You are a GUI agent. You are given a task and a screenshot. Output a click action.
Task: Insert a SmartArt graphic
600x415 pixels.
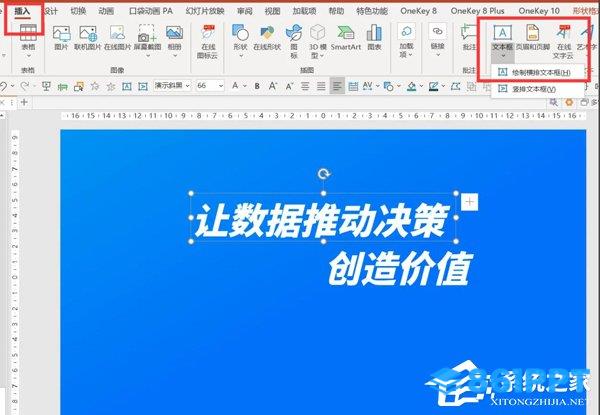click(x=346, y=37)
